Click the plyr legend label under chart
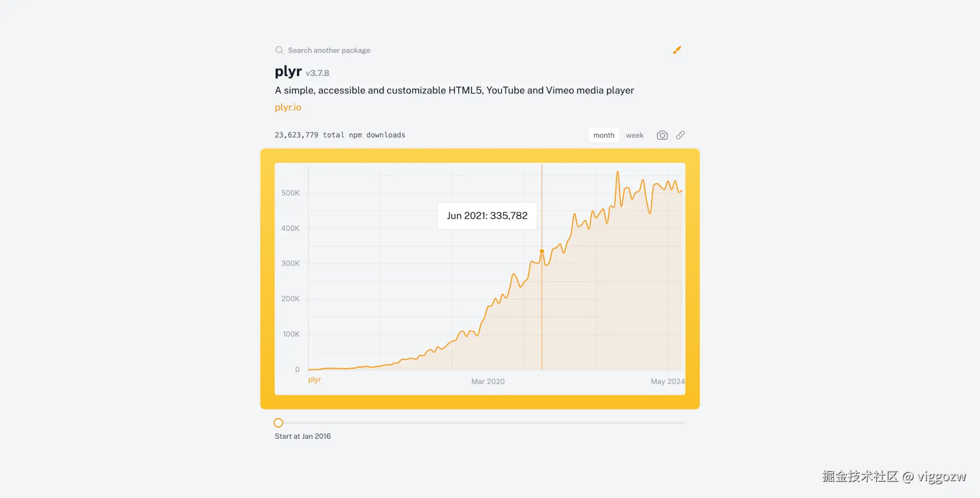The height and width of the screenshot is (498, 980). coord(314,380)
